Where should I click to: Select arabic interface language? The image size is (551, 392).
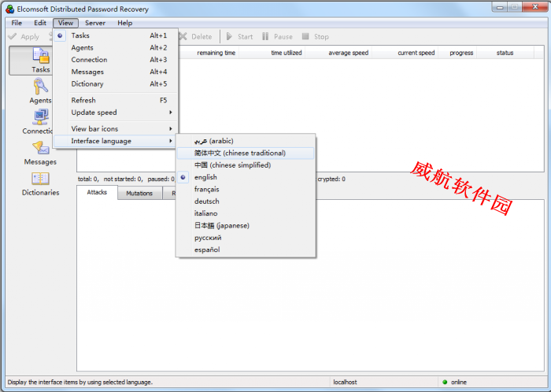[246, 141]
